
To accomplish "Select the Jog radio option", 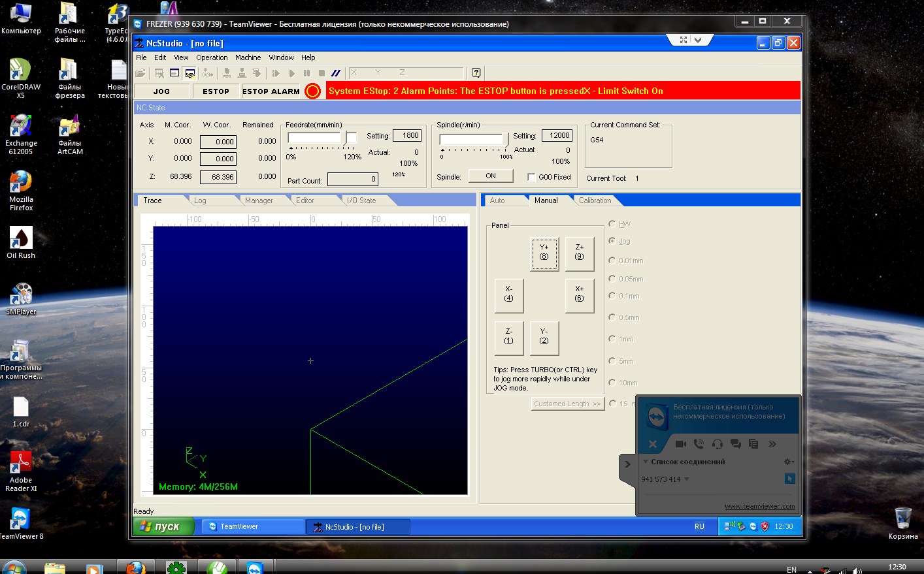I will (x=612, y=241).
